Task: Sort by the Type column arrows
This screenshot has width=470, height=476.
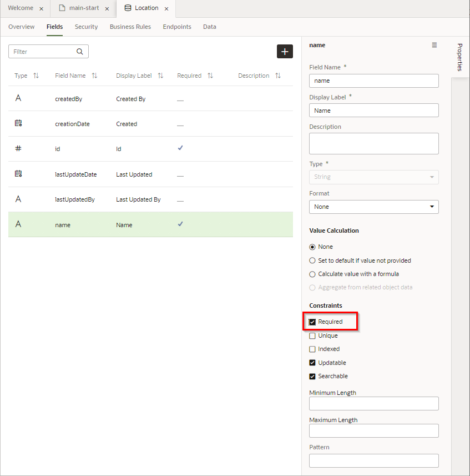Action: tap(36, 76)
